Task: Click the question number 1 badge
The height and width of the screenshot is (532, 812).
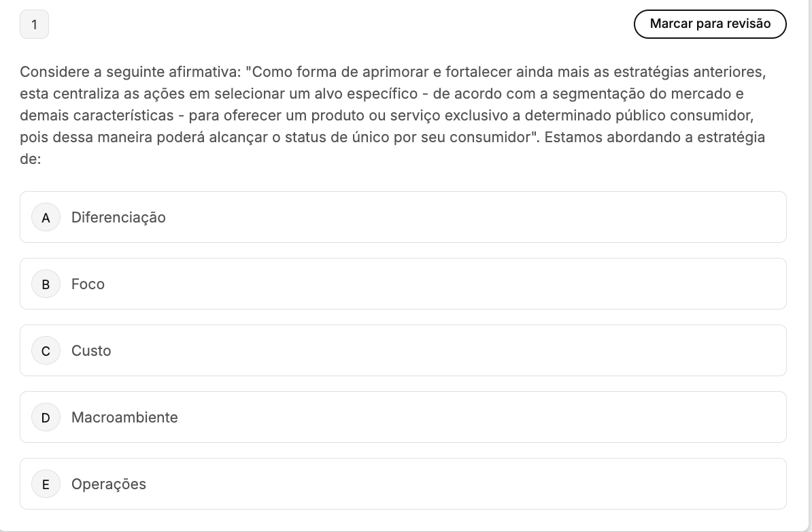Action: click(x=34, y=24)
